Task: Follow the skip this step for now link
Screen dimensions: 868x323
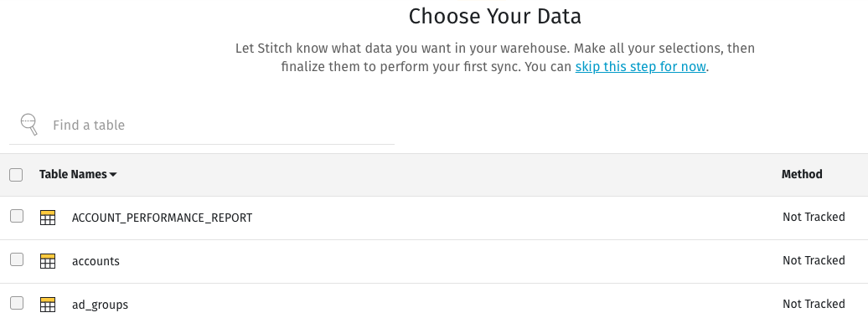Action: 640,67
